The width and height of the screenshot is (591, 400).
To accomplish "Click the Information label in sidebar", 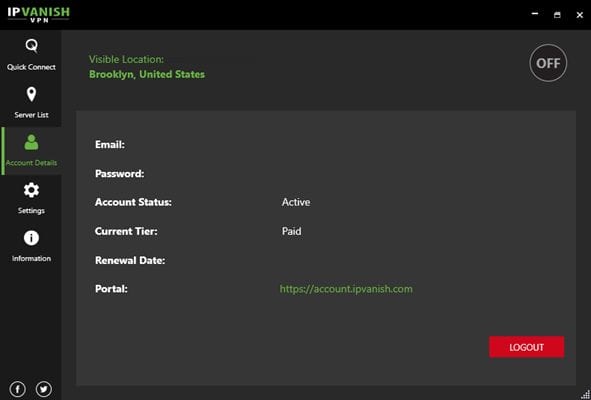I will tap(31, 259).
